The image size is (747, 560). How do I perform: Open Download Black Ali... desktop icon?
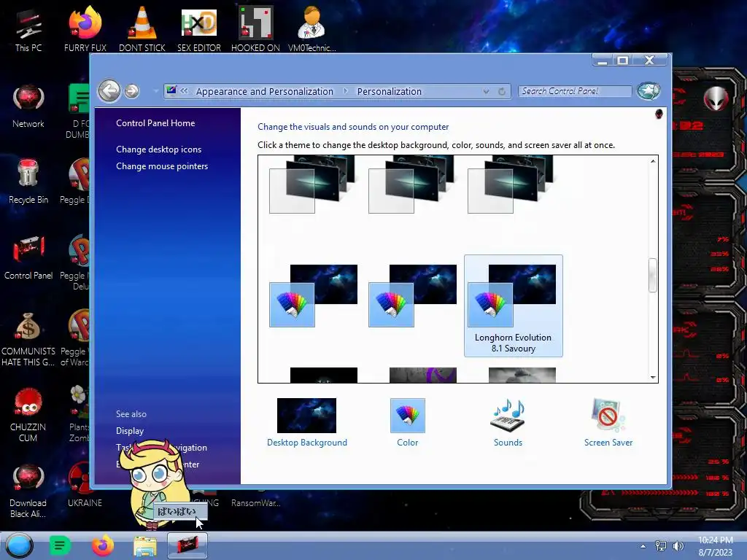click(28, 491)
